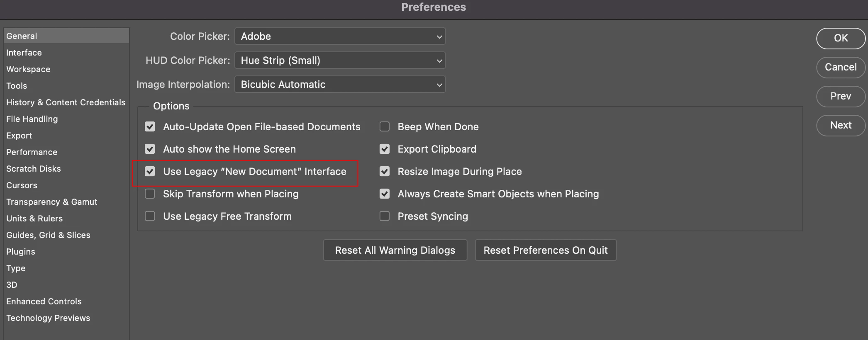Uncheck Use Legacy "New Document" Interface
This screenshot has height=340, width=868.
(x=150, y=171)
